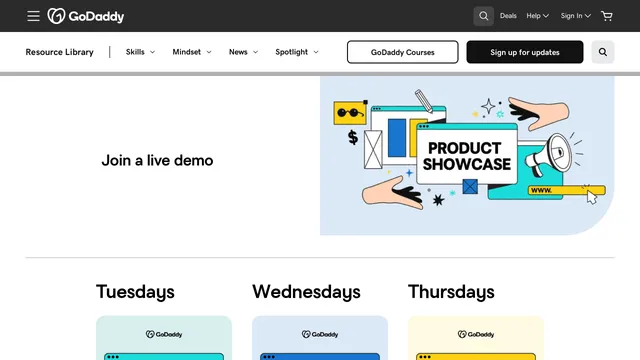
Task: Click the Tuesdays heading
Action: 135,292
